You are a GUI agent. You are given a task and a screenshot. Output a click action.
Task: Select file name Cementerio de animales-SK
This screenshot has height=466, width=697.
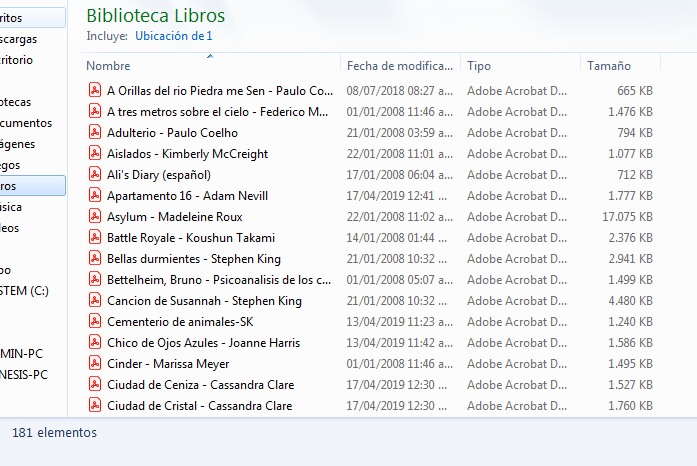(180, 322)
